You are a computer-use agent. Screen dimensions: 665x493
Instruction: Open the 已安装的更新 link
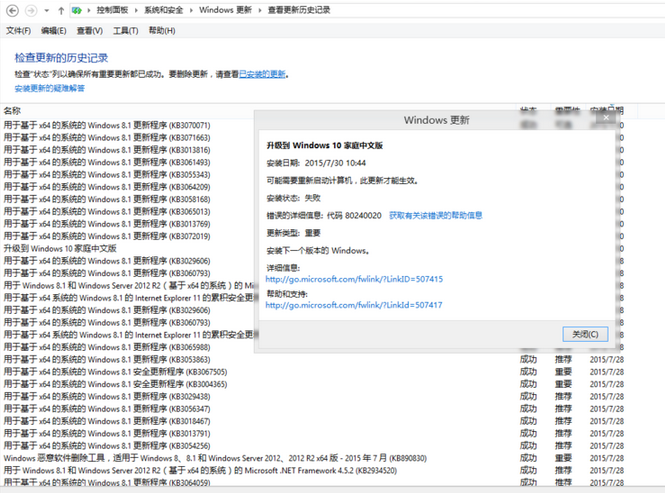tap(262, 74)
